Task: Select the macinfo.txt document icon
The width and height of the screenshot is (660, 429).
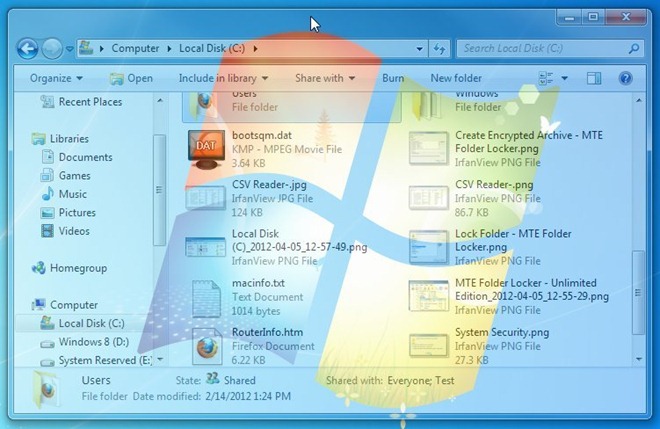Action: (x=206, y=298)
